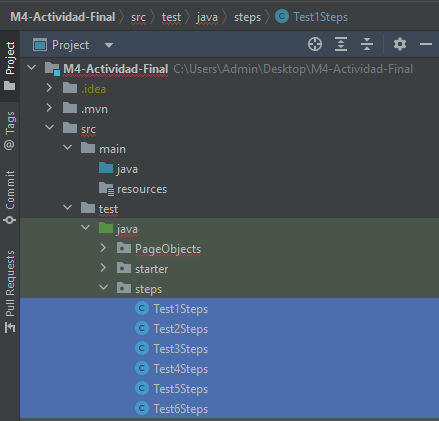Open the Project view dropdown arrow
Viewport: 439px width, 421px height.
point(109,45)
